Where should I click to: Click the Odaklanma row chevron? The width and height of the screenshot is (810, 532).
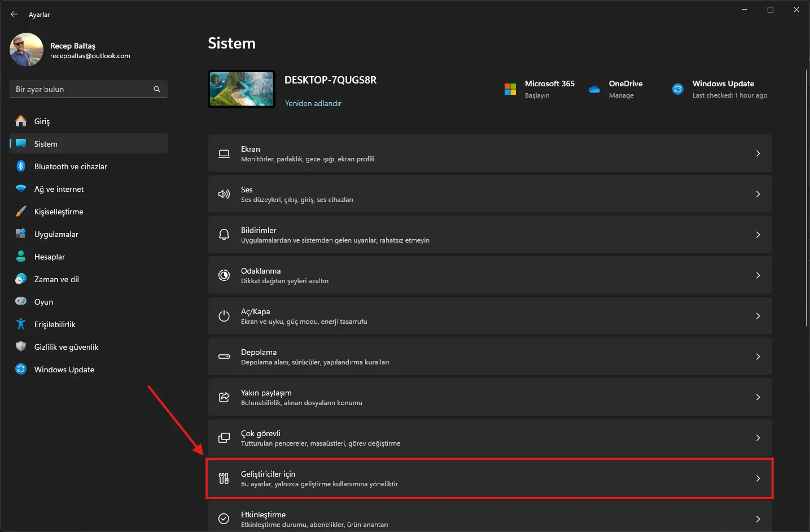(758, 275)
